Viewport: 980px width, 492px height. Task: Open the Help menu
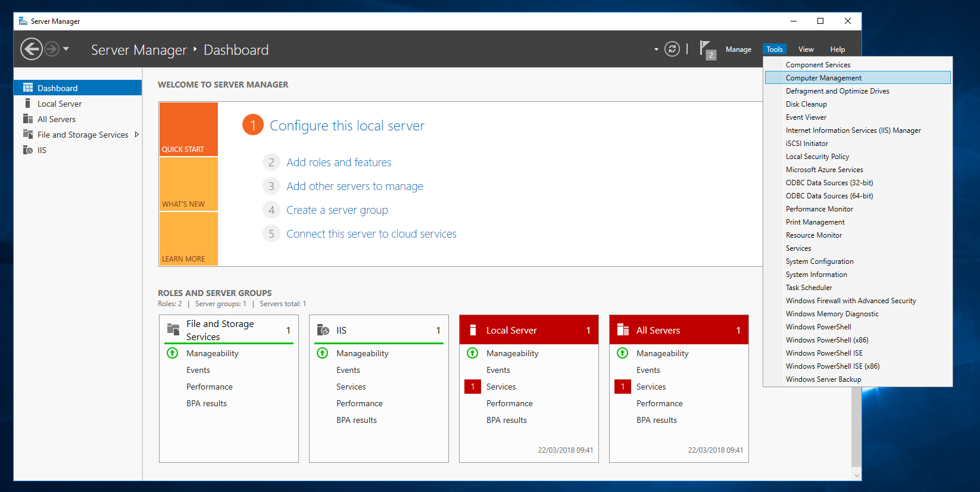click(x=838, y=49)
